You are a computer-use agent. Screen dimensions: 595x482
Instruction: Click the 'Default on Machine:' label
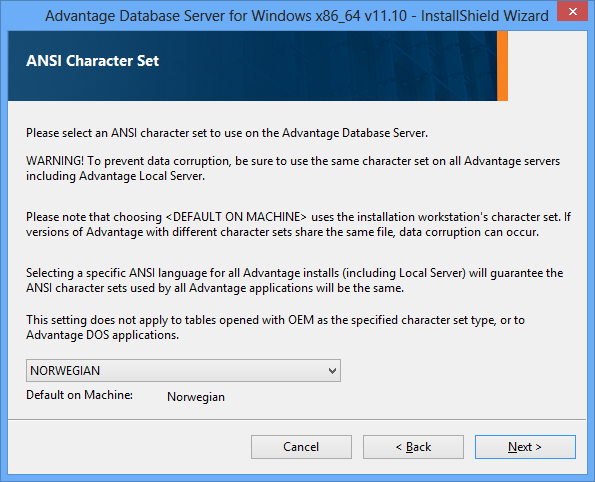tap(79, 395)
